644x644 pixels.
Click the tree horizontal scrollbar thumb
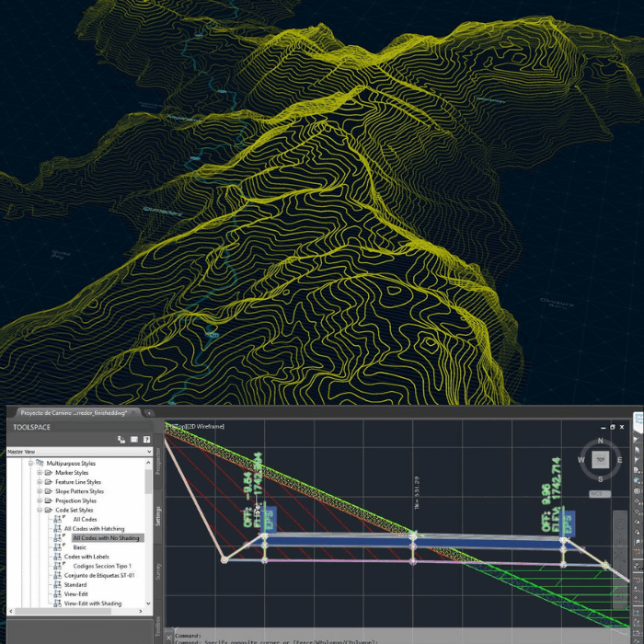[63, 611]
